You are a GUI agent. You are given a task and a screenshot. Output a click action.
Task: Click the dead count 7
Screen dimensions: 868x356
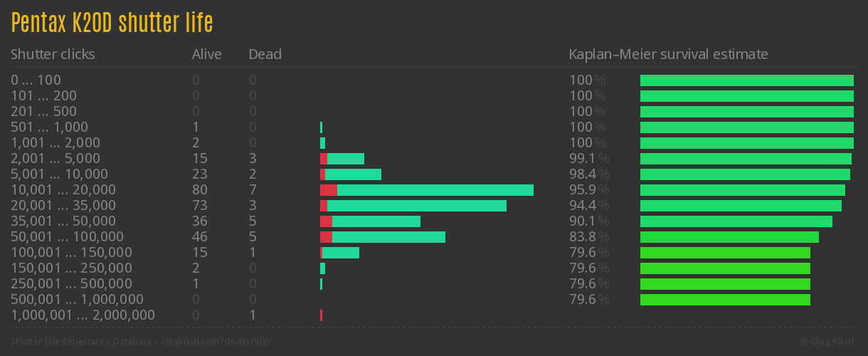click(253, 190)
